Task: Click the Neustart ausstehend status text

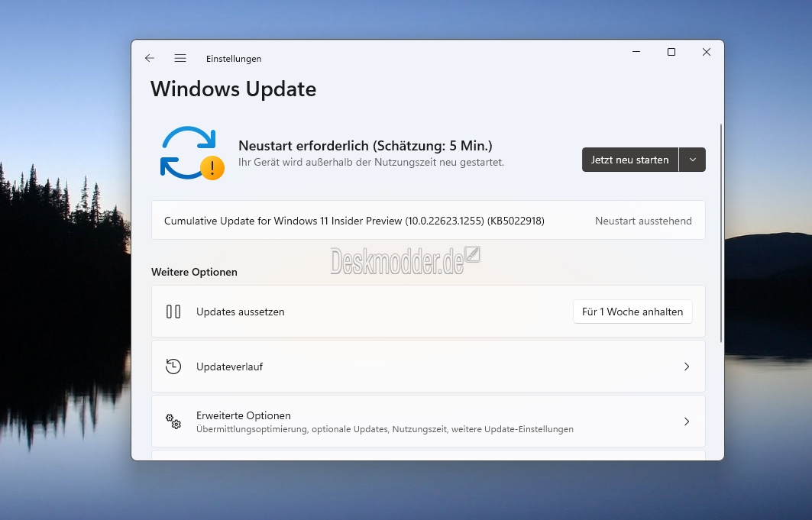Action: [643, 221]
